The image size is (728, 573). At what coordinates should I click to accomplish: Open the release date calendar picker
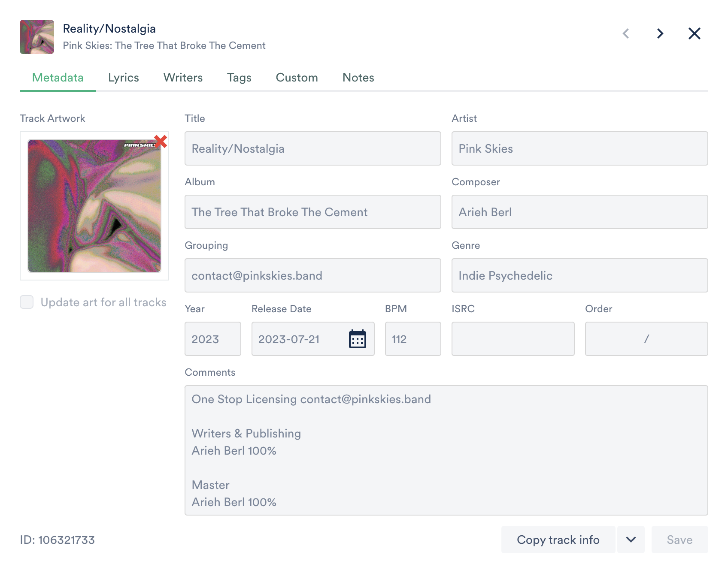(x=358, y=339)
